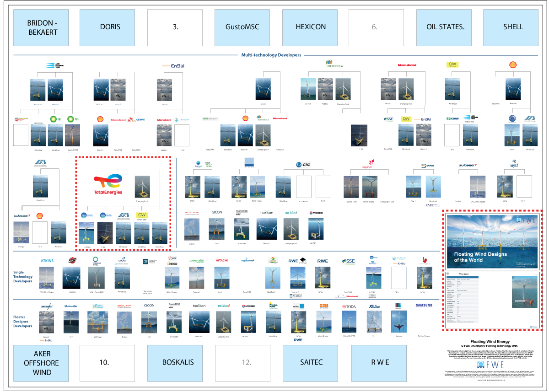Click the wpd logo
549x392 pixels.
click(x=514, y=164)
